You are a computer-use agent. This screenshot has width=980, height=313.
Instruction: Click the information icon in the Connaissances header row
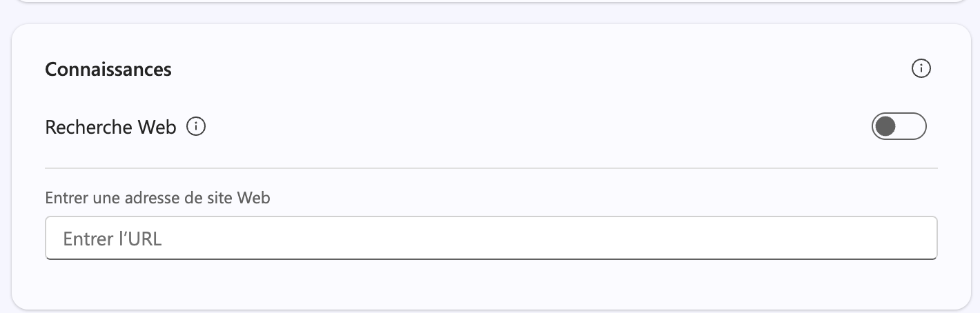coord(921,69)
